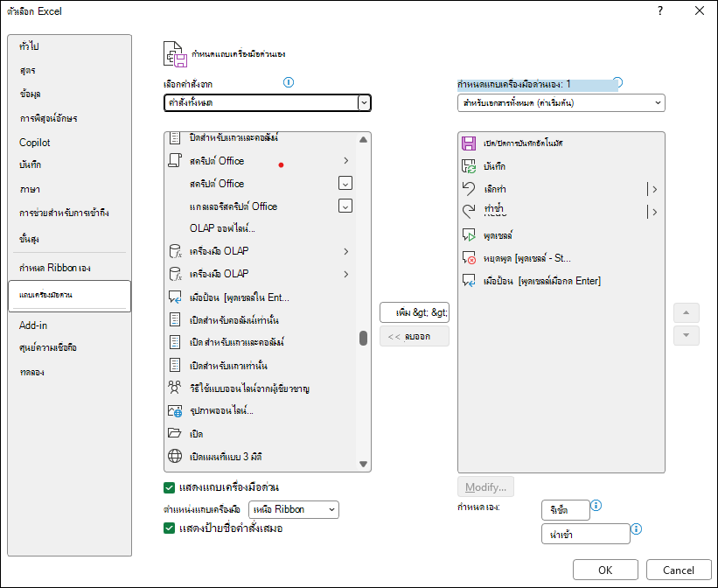The height and width of the screenshot is (588, 718).
Task: Click the Redo arrow icon
Action: click(x=469, y=212)
